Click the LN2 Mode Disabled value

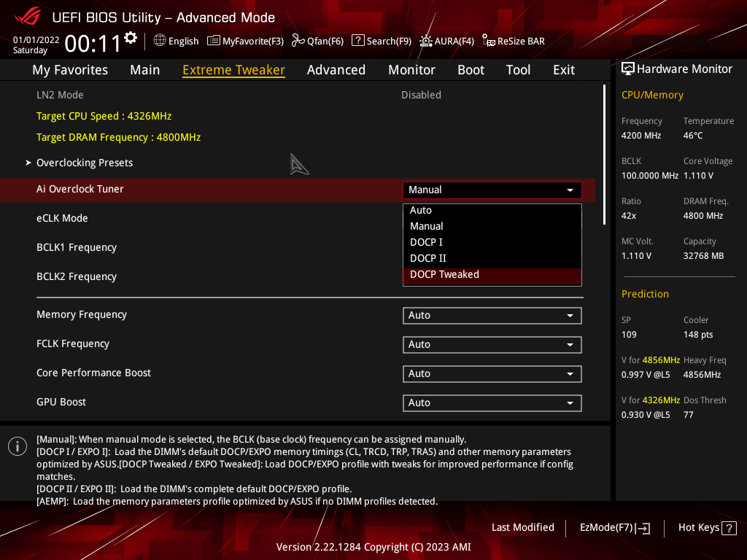pyautogui.click(x=421, y=96)
